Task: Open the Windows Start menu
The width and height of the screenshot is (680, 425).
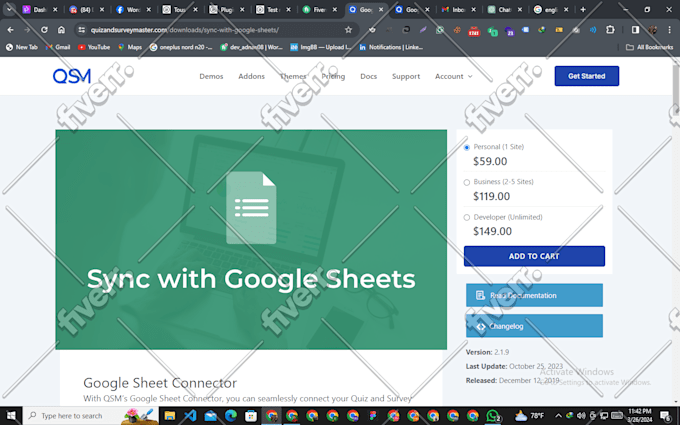Action: click(11, 415)
